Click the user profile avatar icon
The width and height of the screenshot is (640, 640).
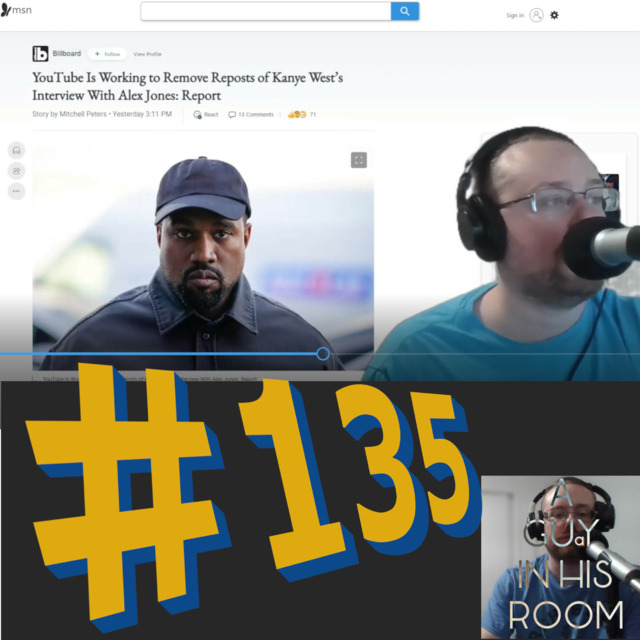[x=537, y=15]
